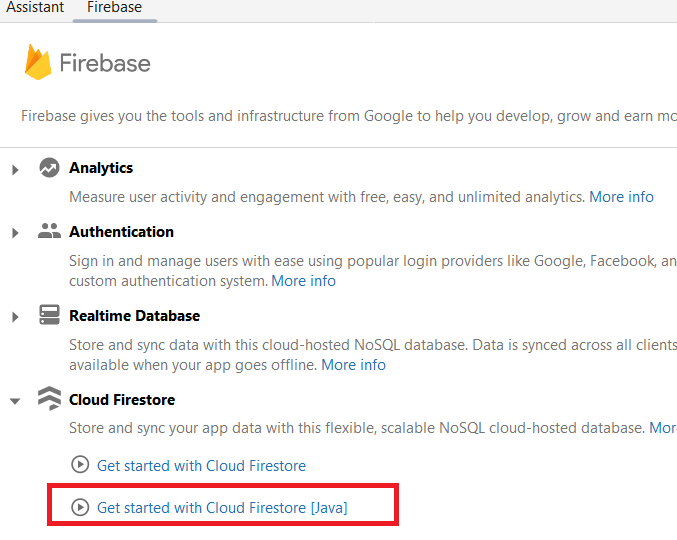Expand the Authentication section arrow
This screenshot has height=540, width=677.
(15, 233)
